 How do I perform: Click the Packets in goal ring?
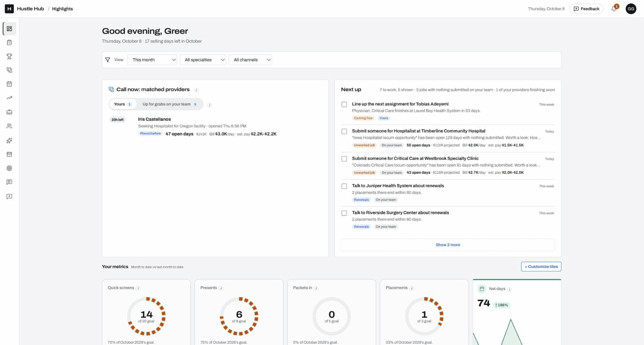pyautogui.click(x=331, y=316)
